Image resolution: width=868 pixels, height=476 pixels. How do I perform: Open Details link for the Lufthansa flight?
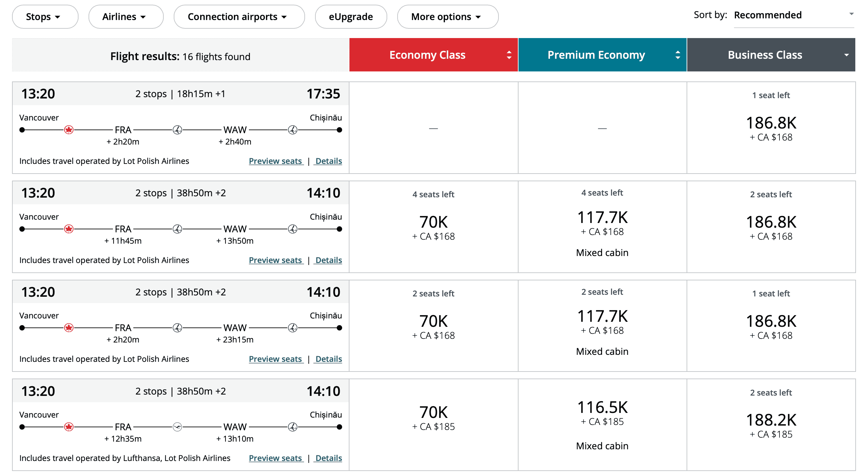coord(328,459)
